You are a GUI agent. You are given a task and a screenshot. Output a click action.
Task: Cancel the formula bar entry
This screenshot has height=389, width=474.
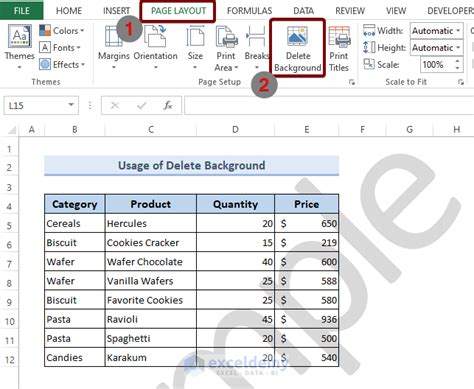tap(115, 106)
